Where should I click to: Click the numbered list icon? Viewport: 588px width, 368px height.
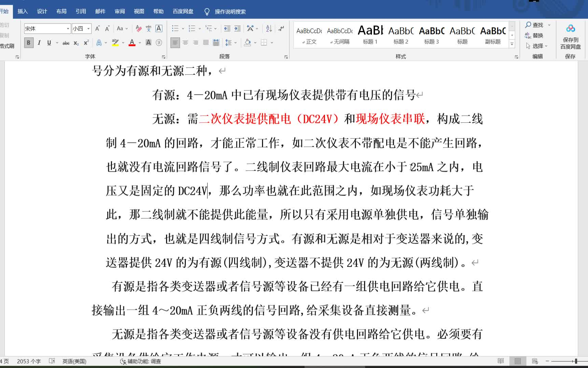click(x=192, y=29)
